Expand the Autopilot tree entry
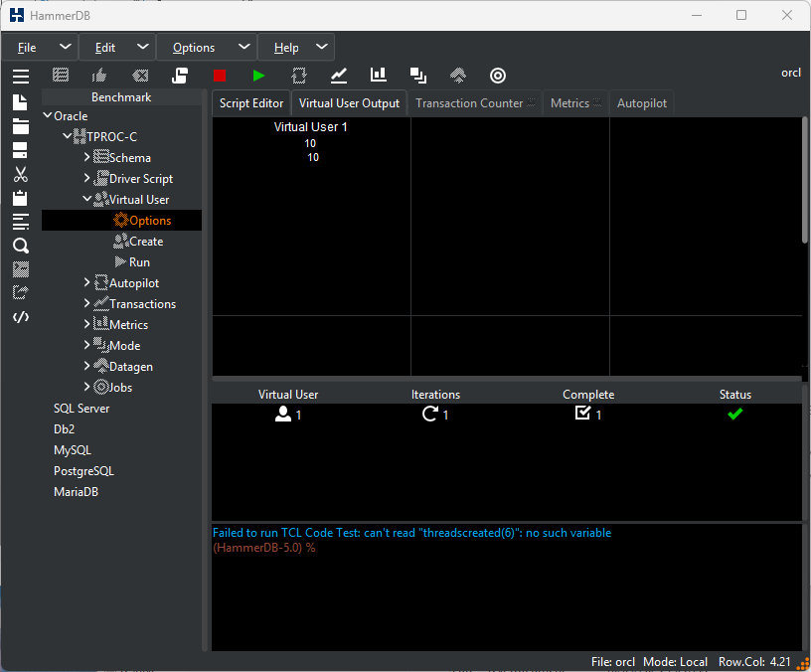 pyautogui.click(x=87, y=282)
